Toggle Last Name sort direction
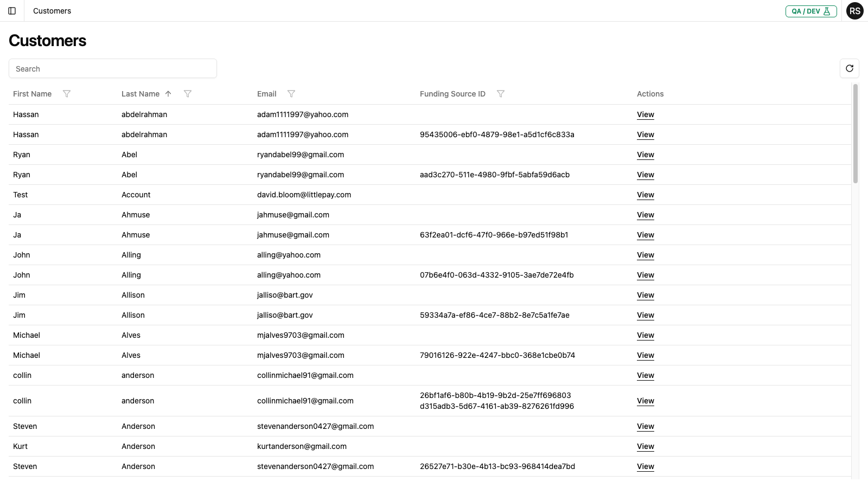This screenshot has width=868, height=488. coord(168,94)
